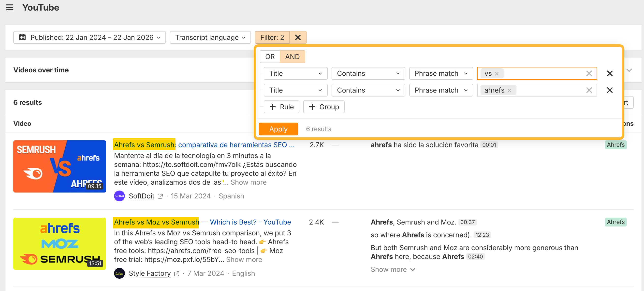Click the 2.7K value in SoftDoit row
Image resolution: width=644 pixels, height=291 pixels.
317,145
